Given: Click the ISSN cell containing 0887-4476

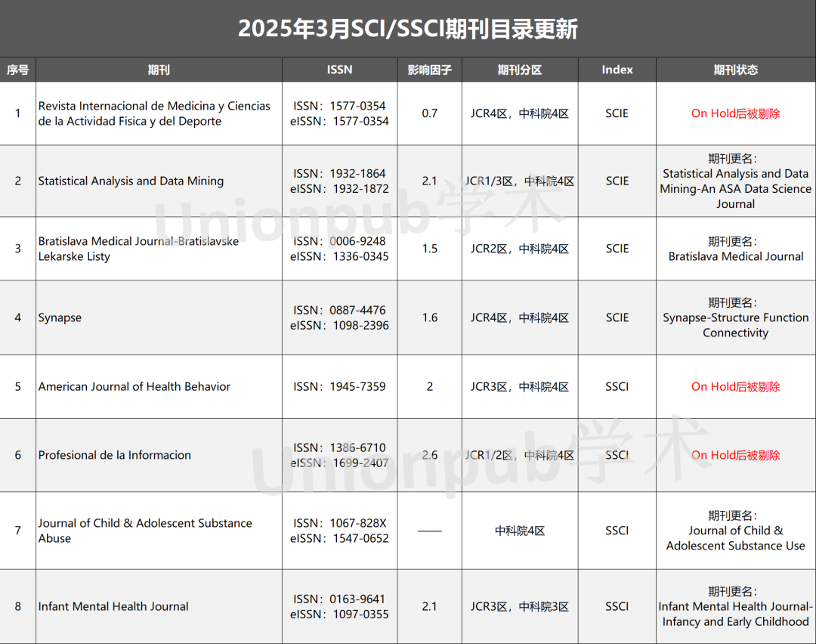Looking at the screenshot, I should tap(339, 317).
